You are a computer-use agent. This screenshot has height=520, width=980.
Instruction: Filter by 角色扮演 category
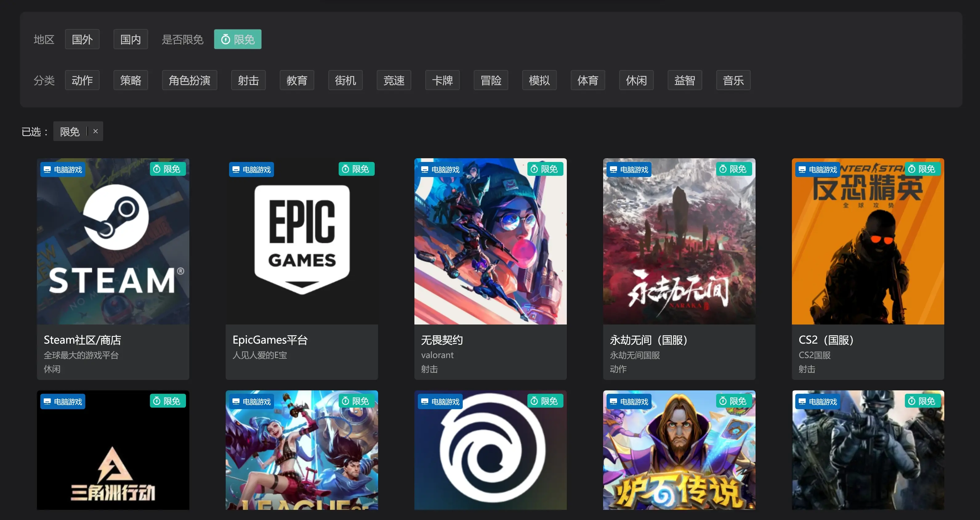point(189,80)
